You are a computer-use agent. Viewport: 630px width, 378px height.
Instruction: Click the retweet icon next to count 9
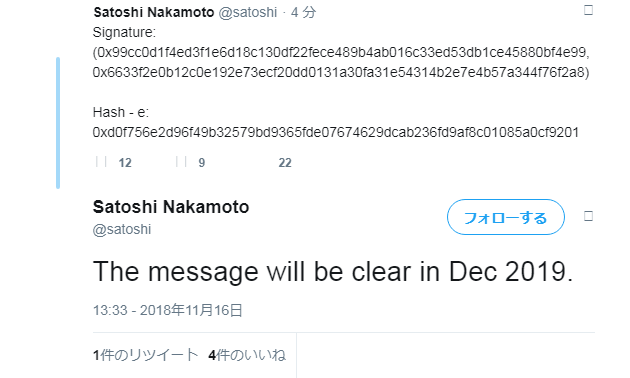coord(181,162)
